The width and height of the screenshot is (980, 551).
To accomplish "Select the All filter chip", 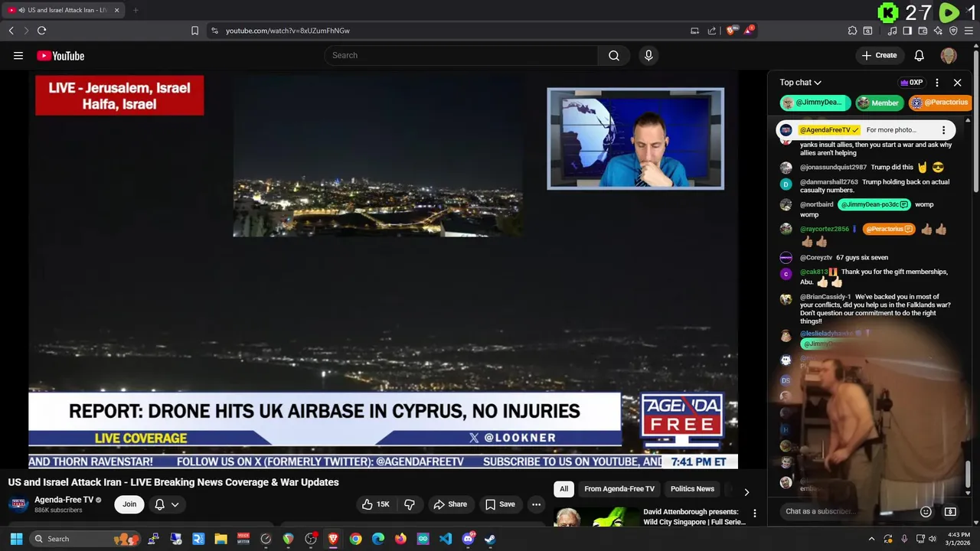I will tap(563, 489).
